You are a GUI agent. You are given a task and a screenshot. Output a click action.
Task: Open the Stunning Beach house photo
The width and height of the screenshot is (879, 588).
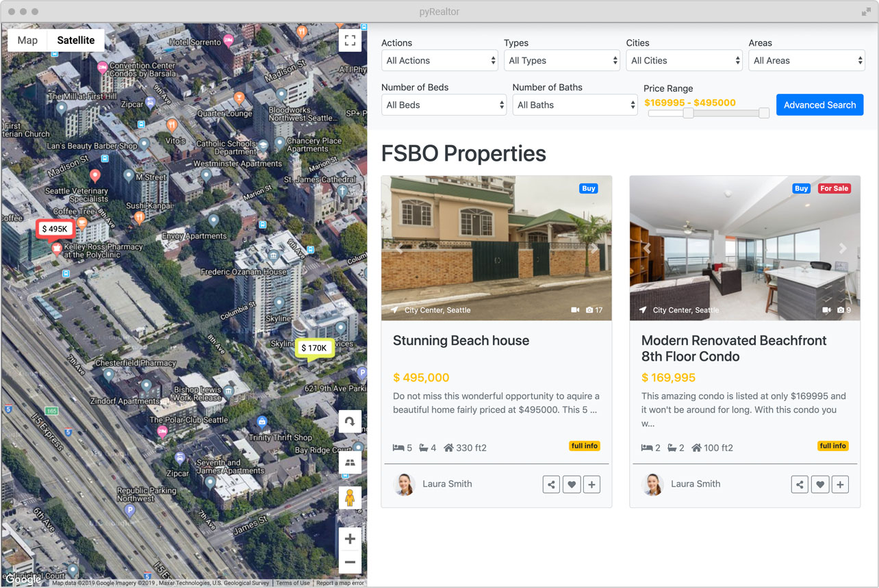[496, 248]
